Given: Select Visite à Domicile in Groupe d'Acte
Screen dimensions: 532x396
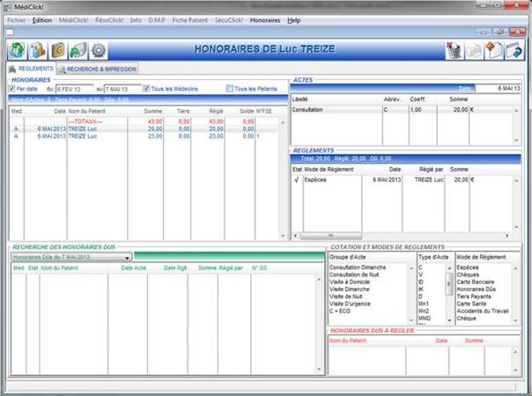Looking at the screenshot, I should coord(350,282).
